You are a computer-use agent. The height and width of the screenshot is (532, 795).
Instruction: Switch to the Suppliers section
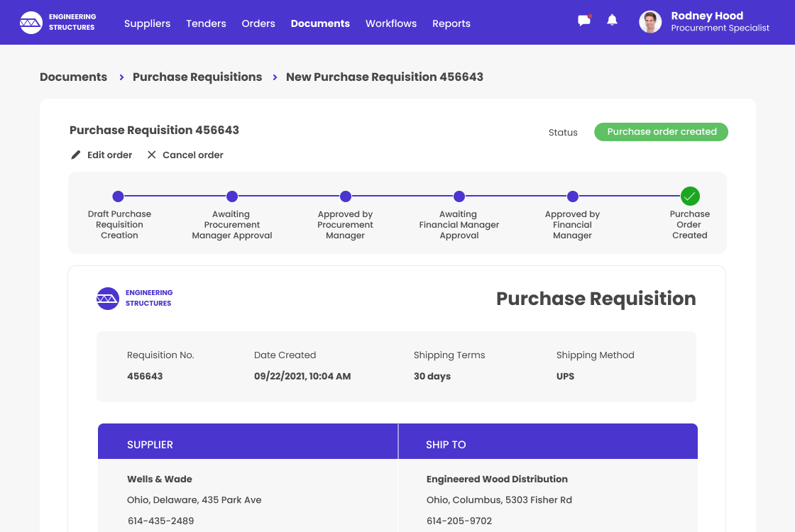(x=147, y=23)
